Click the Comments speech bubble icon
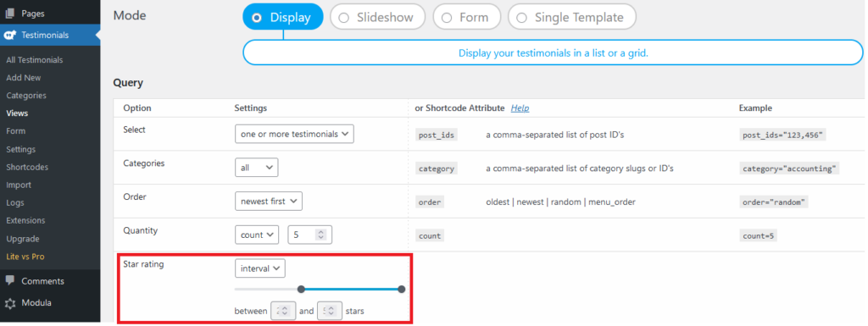Screen dimensions: 868x326 pyautogui.click(x=10, y=280)
